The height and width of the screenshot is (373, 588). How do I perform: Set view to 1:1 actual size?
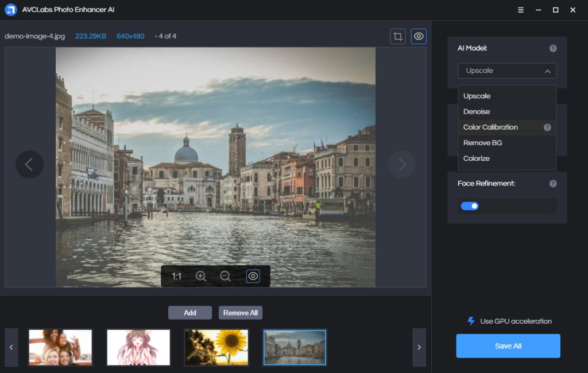[176, 277]
